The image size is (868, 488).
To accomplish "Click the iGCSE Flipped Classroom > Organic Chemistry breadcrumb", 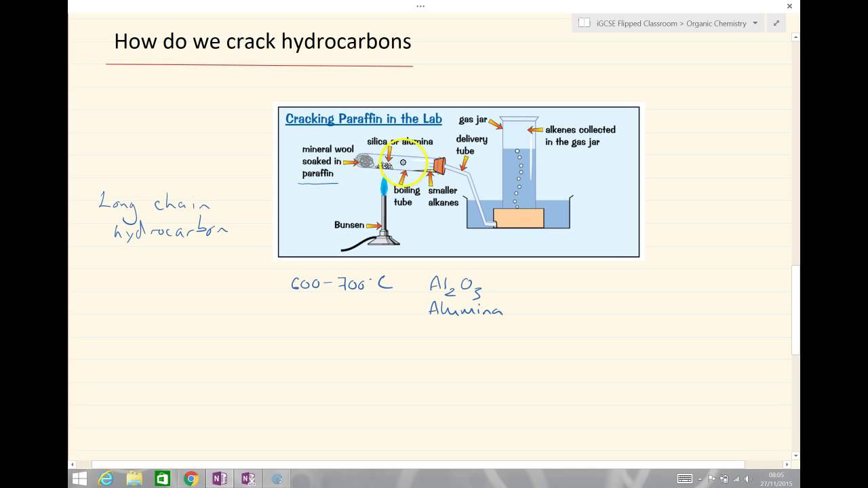I will (x=671, y=23).
